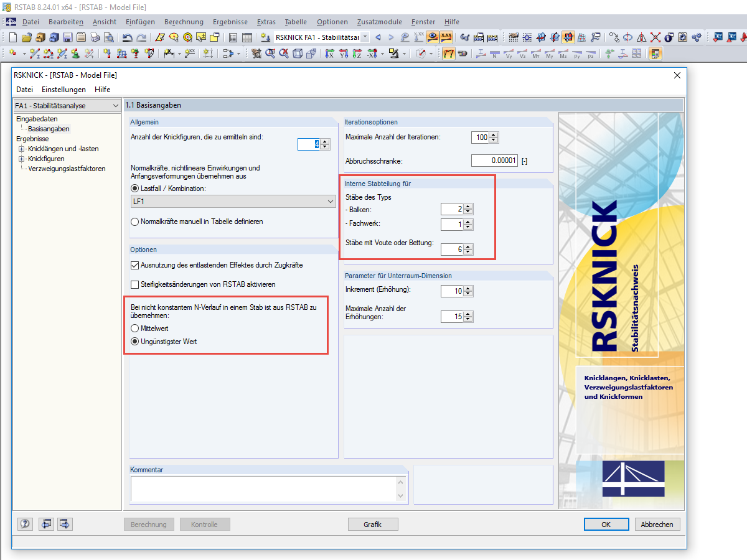Click the Previous load case arrow

click(378, 37)
